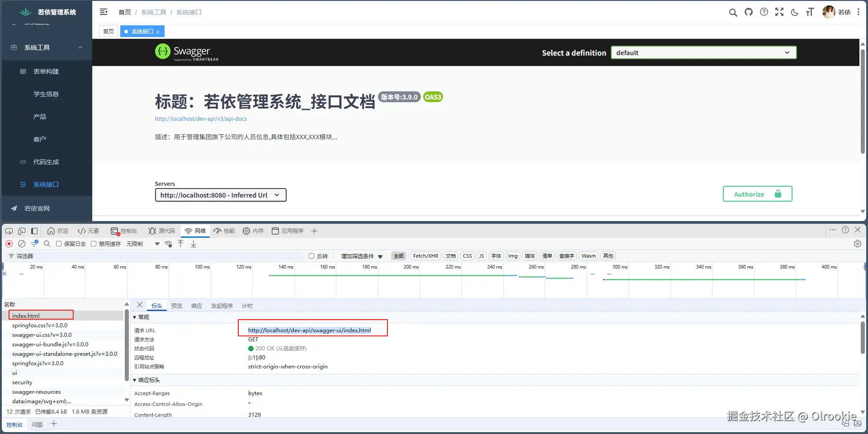Clear the network log icon

pos(22,244)
